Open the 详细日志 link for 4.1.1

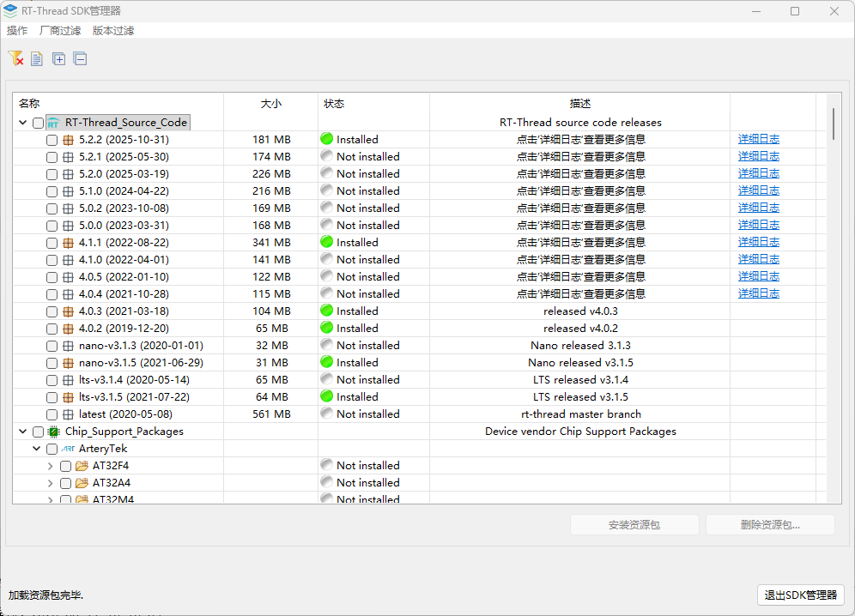[759, 242]
